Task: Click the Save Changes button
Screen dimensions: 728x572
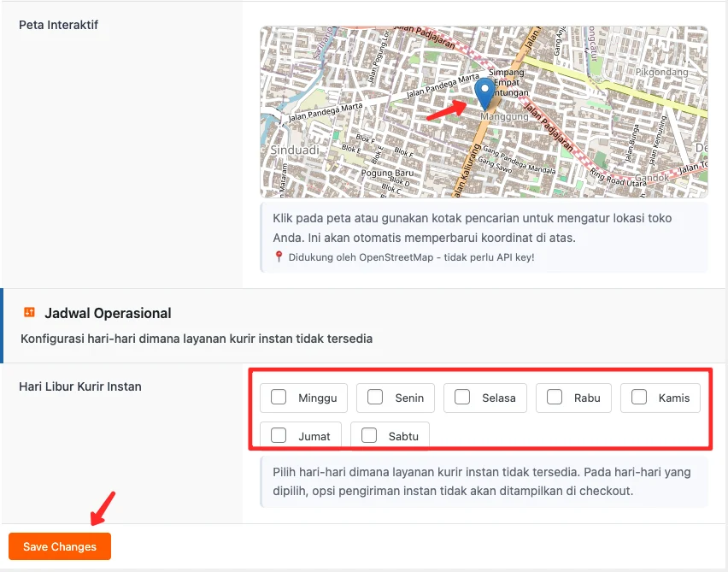Action: (x=59, y=546)
